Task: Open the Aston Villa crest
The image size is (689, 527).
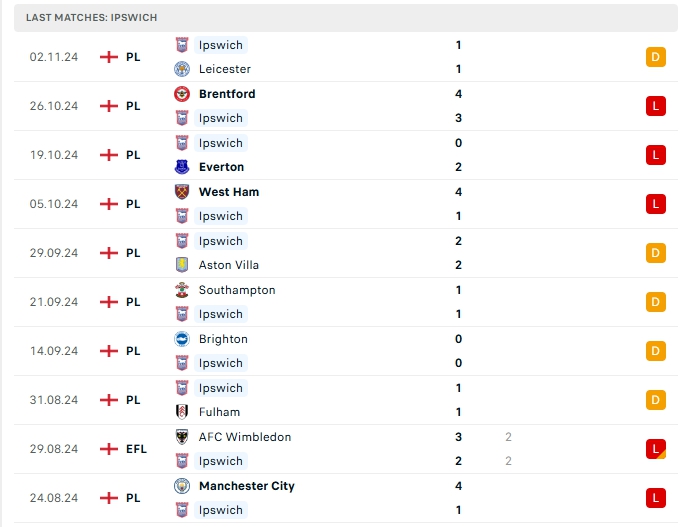Action: coord(182,265)
